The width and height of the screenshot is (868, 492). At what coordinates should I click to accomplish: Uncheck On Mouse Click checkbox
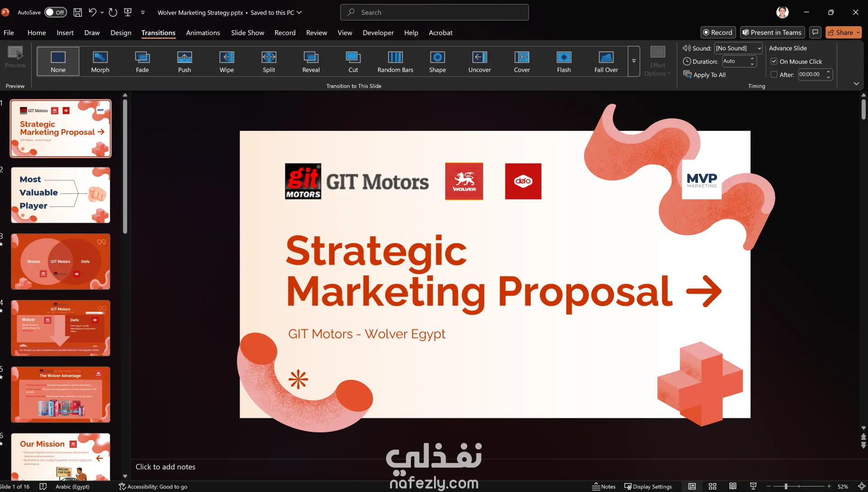(774, 61)
